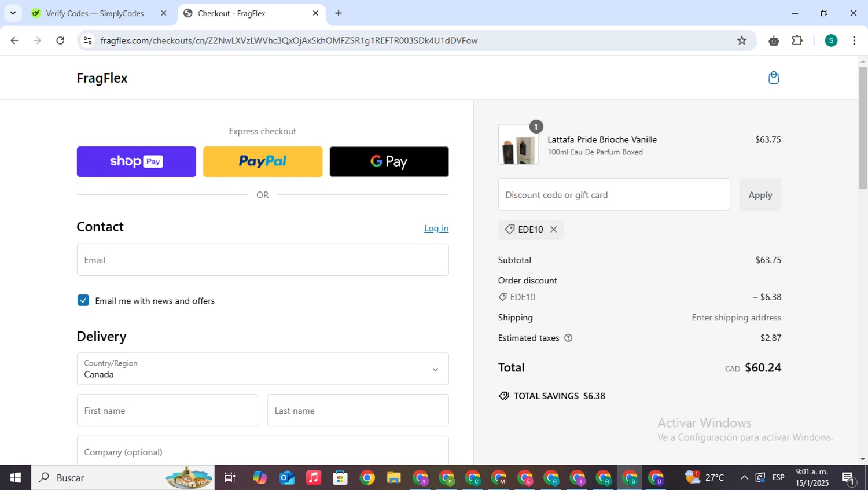Click the TOTAL SAVINGS $6.38 text
Viewport: 868px width, 490px height.
click(559, 396)
